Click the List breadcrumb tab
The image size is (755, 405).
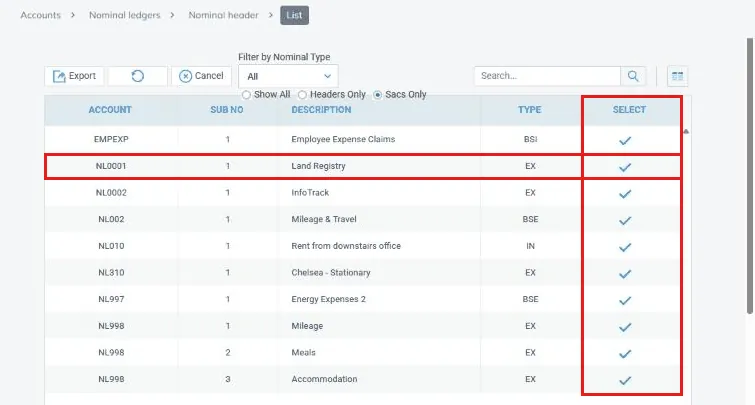[x=294, y=15]
